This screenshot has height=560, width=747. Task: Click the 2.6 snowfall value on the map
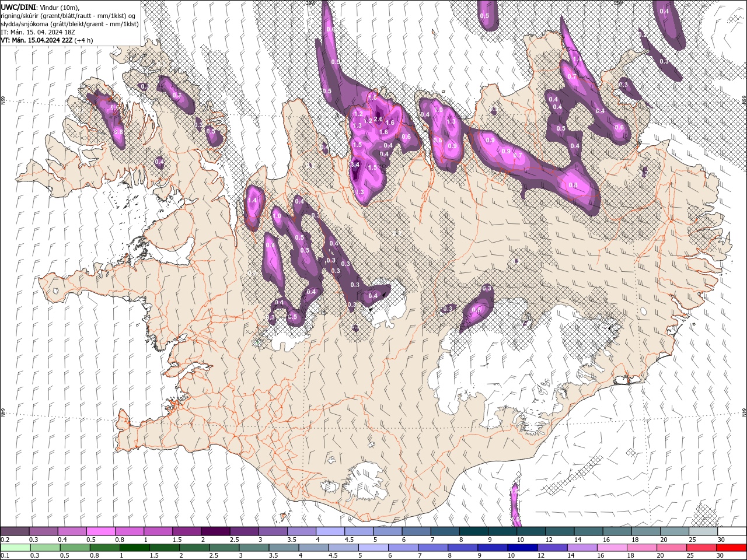378,120
